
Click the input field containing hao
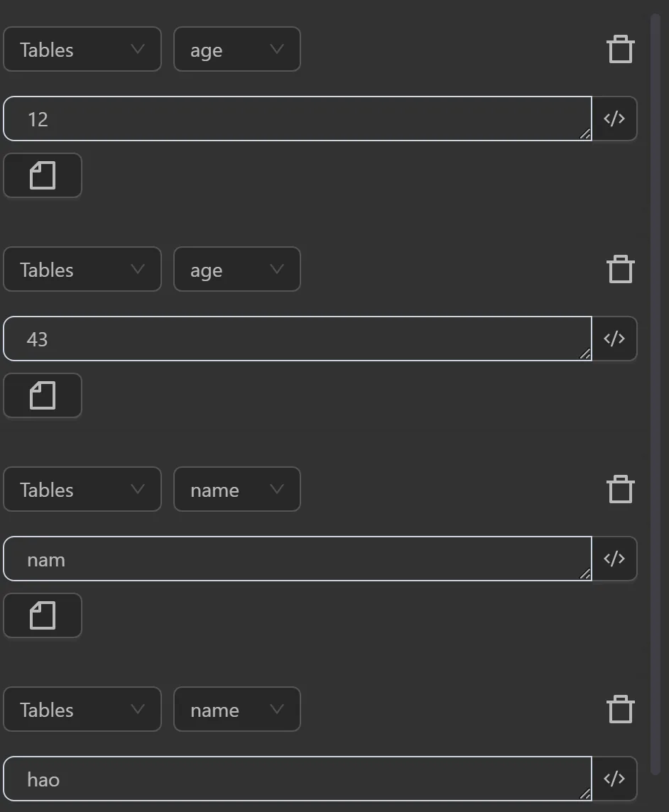click(x=284, y=778)
